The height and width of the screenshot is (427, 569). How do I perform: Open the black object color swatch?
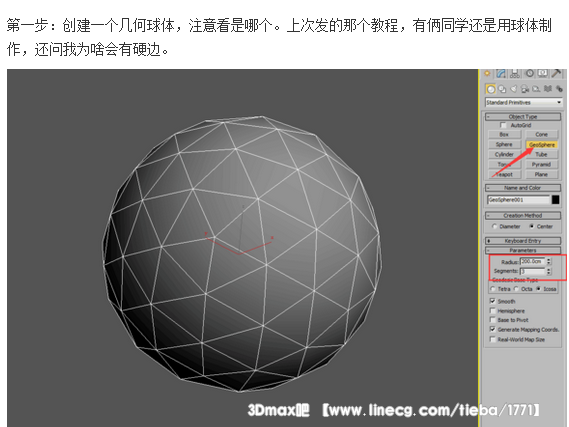pos(556,200)
